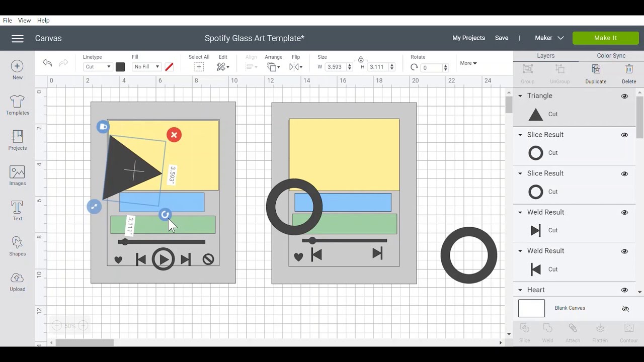This screenshot has height=362, width=644.
Task: Open the Maker machine dropdown
Action: coord(549,38)
